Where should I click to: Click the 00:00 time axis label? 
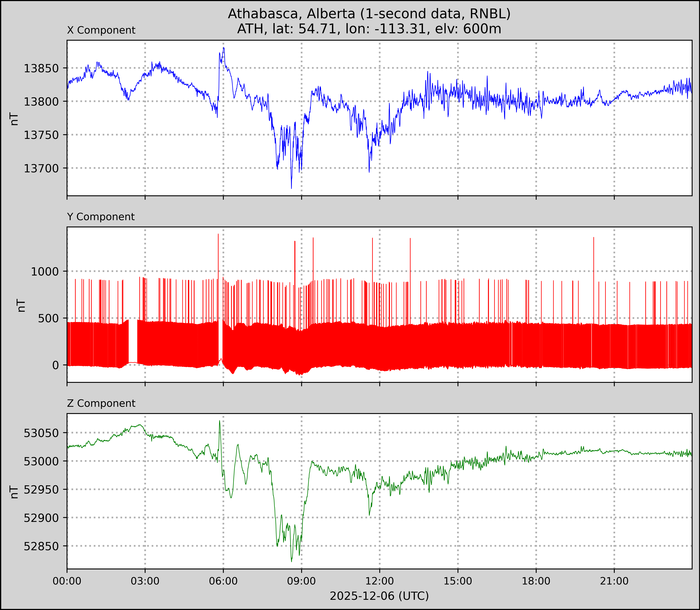(67, 581)
